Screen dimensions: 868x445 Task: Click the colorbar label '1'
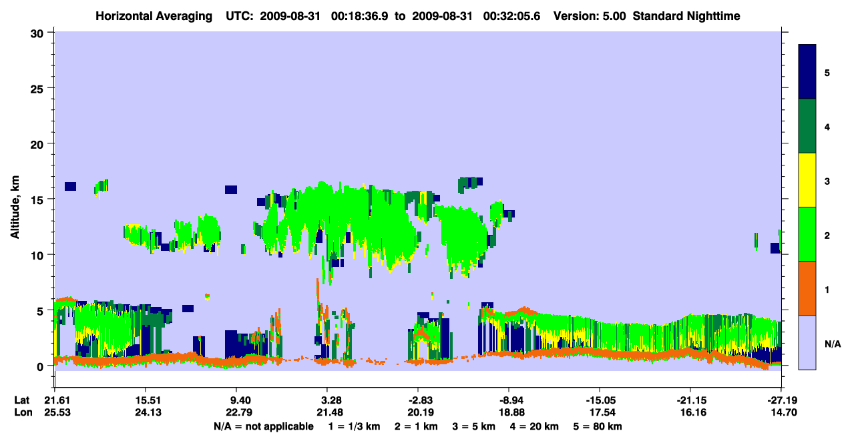tap(827, 290)
